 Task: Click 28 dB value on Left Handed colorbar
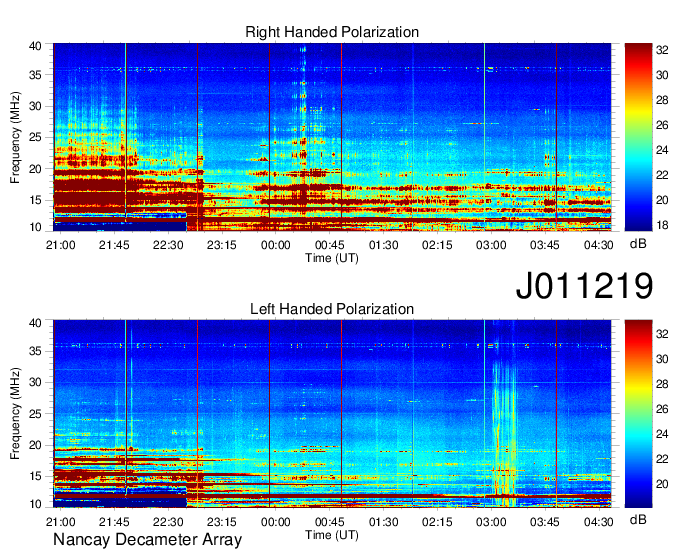pyautogui.click(x=662, y=384)
